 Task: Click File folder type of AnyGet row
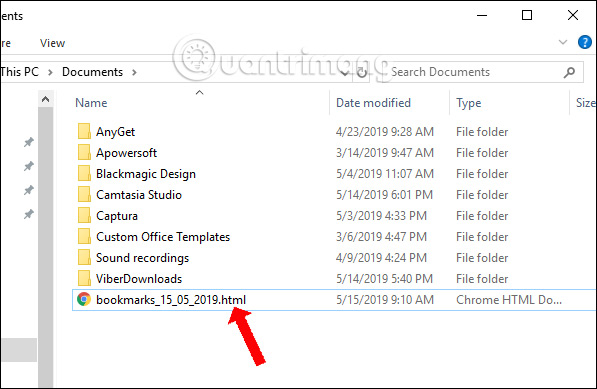tap(482, 132)
